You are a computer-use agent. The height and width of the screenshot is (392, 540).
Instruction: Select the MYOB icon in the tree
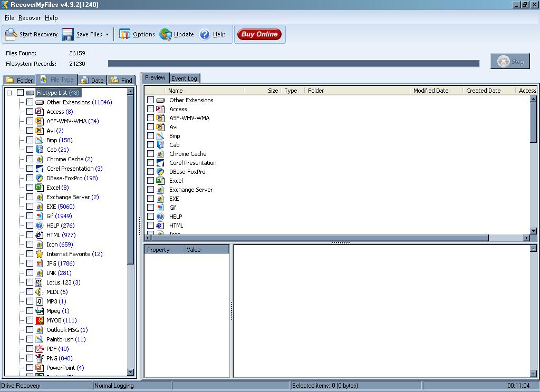pyautogui.click(x=40, y=320)
